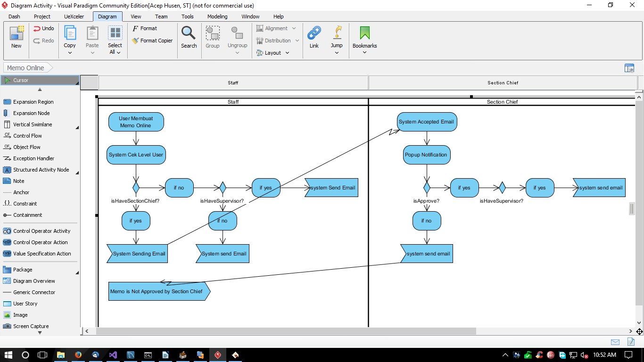
Task: Click the horizontal scrollbar of the diagram
Action: [x=286, y=331]
